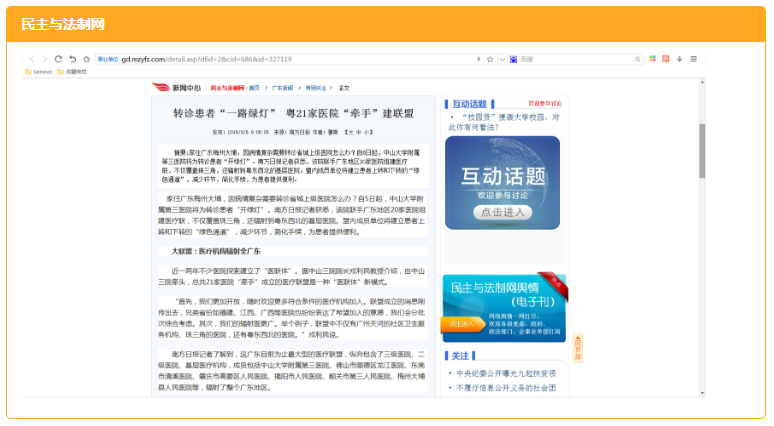Click the 百度 search input box

576,59
